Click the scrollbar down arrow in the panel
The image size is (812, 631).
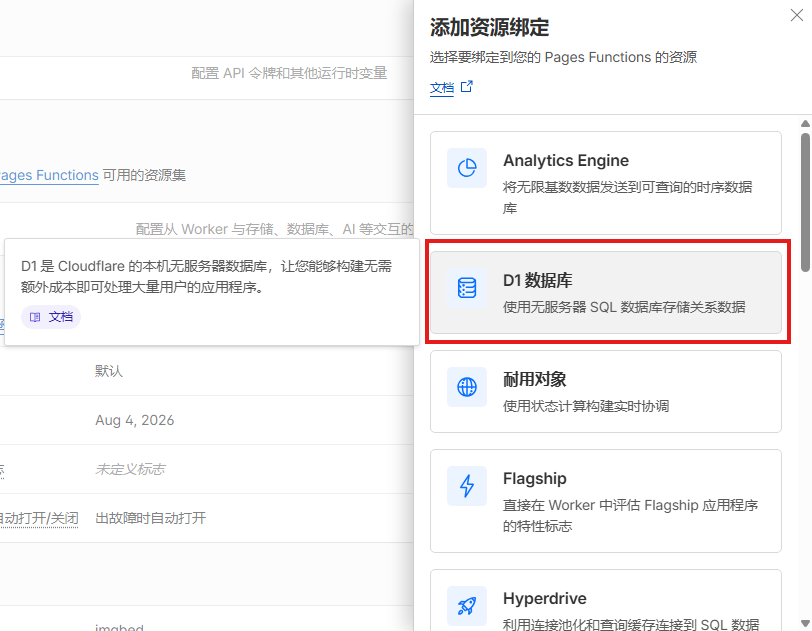click(805, 623)
